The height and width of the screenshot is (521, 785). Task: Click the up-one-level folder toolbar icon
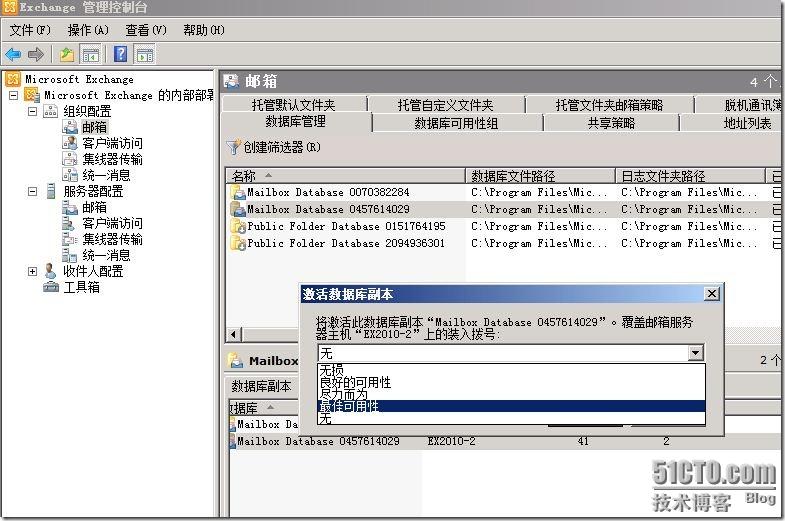point(67,54)
